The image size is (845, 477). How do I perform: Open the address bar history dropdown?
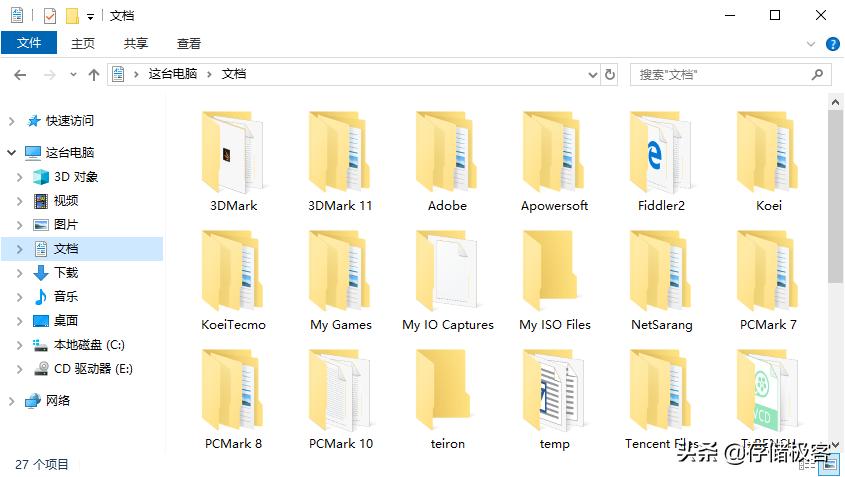[593, 74]
